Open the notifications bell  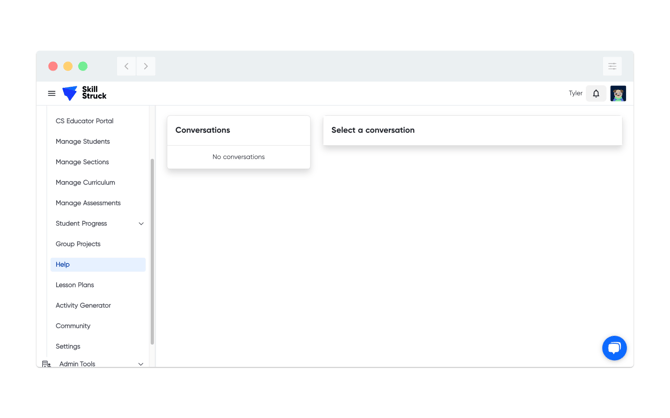(x=596, y=93)
